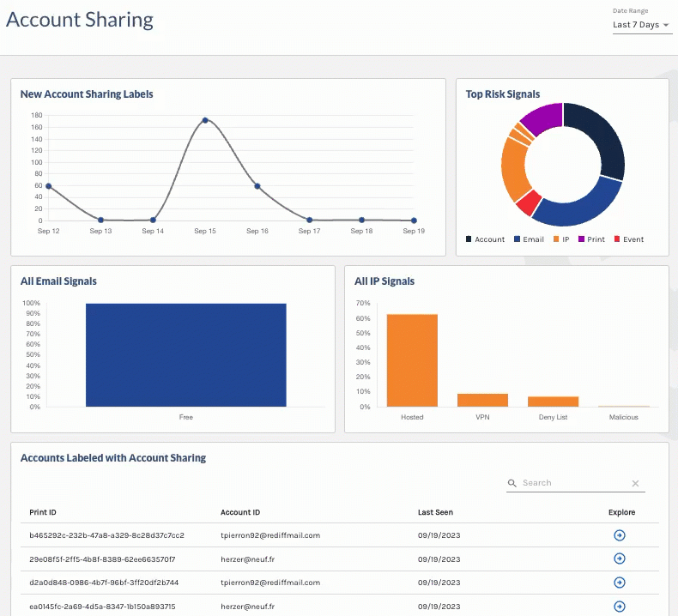Image resolution: width=678 pixels, height=616 pixels.
Task: Toggle Email legend entry in donut chart
Action: tap(529, 239)
